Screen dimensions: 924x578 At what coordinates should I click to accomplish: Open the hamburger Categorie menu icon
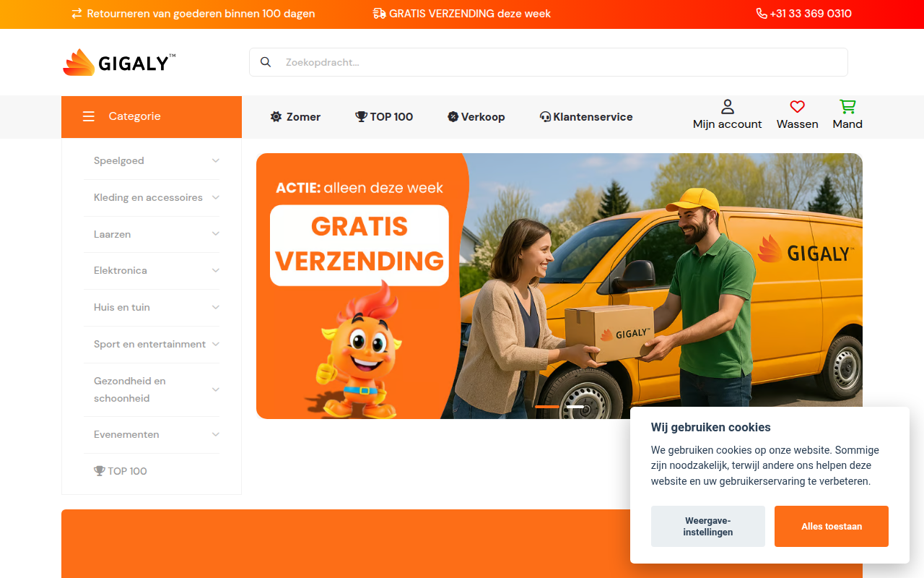(x=89, y=116)
